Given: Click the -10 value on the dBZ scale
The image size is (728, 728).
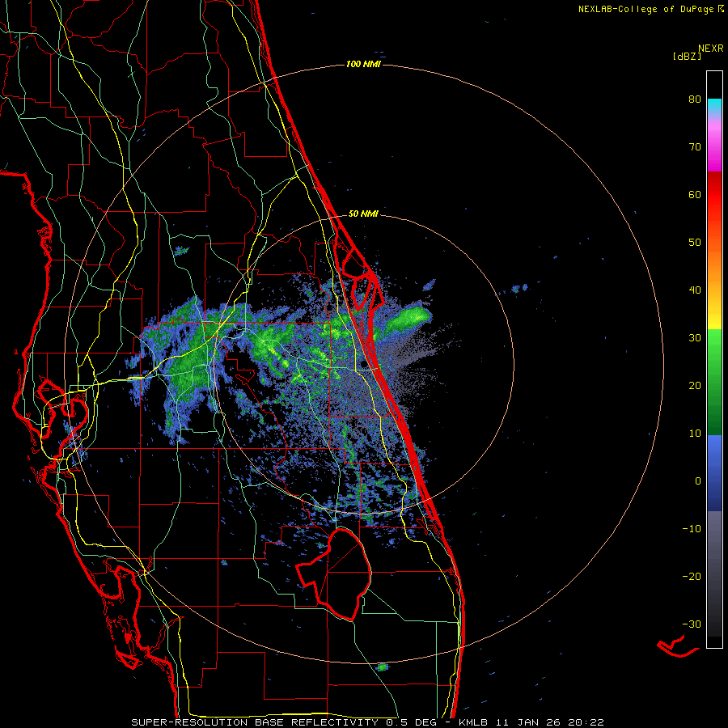Looking at the screenshot, I should coord(692,529).
